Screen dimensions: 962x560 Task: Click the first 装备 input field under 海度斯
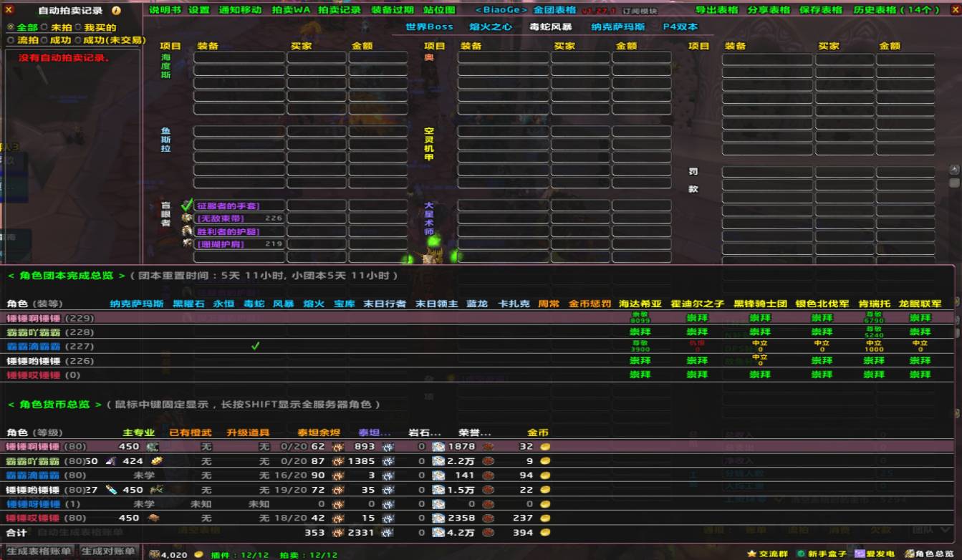[x=239, y=57]
